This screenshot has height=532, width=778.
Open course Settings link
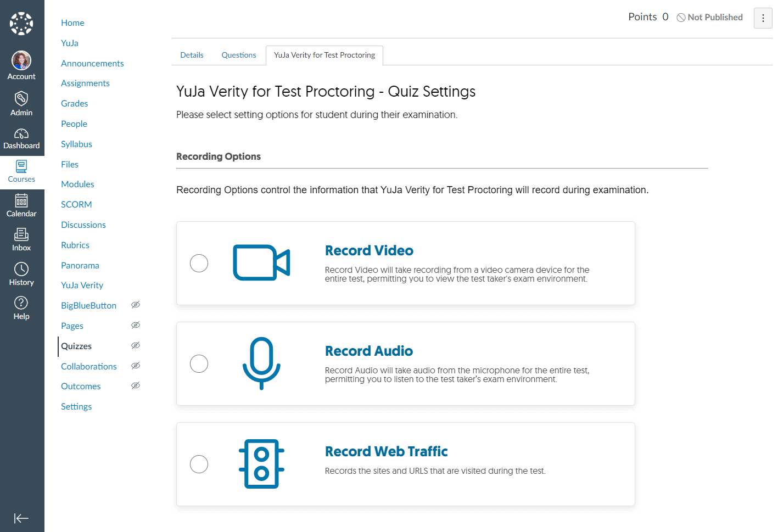[x=76, y=406]
